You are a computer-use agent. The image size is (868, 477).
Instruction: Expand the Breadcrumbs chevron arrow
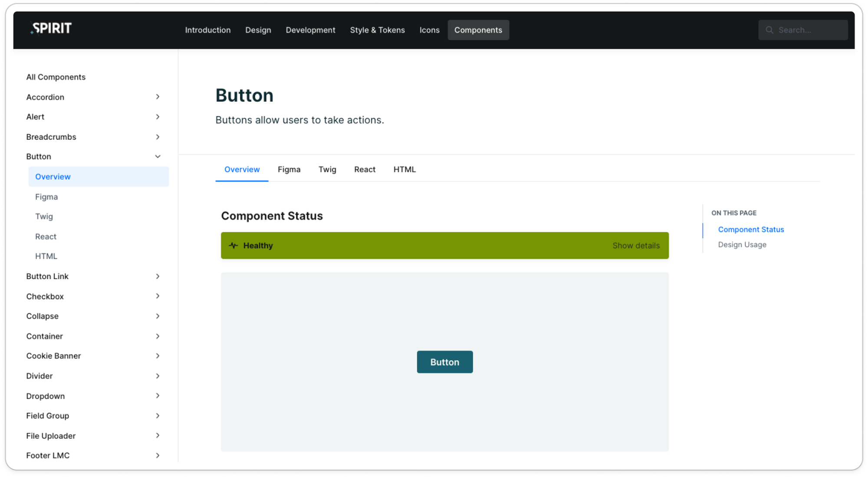[158, 137]
